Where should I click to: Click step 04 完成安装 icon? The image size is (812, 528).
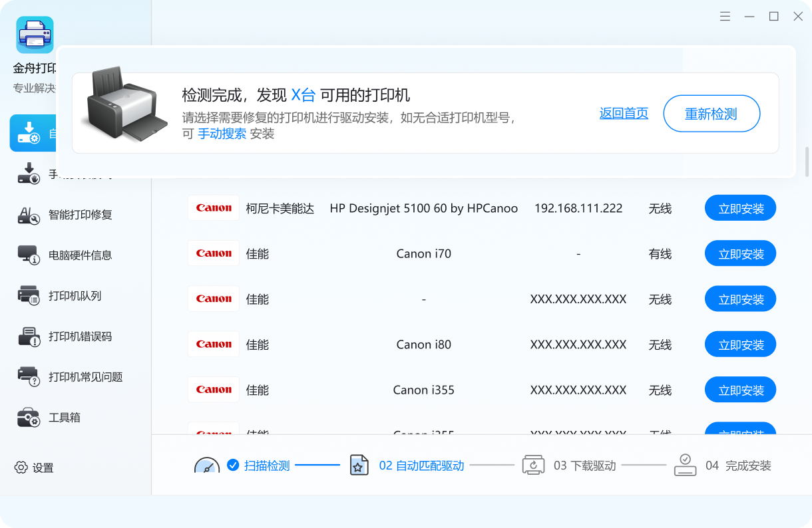click(685, 465)
